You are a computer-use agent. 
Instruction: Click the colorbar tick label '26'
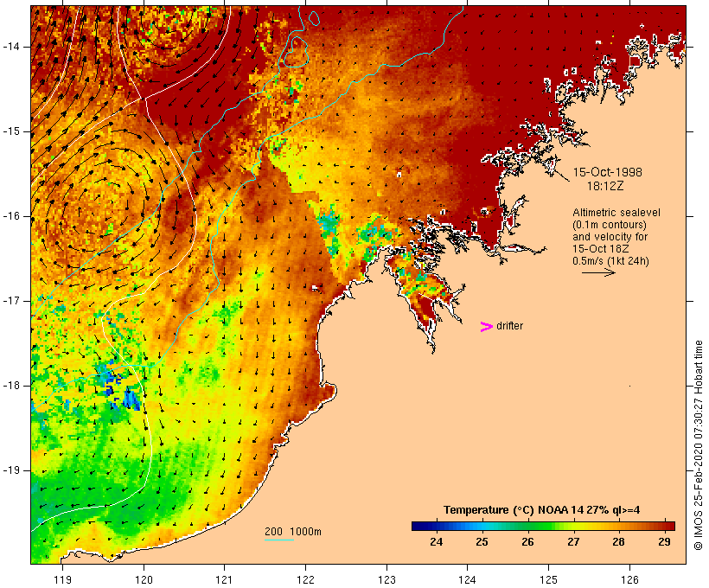pos(527,541)
